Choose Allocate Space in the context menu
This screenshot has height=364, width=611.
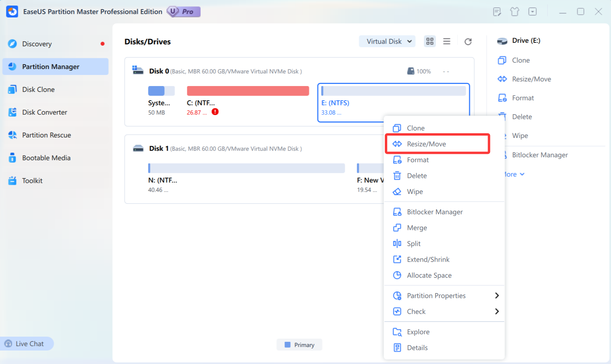point(444,275)
